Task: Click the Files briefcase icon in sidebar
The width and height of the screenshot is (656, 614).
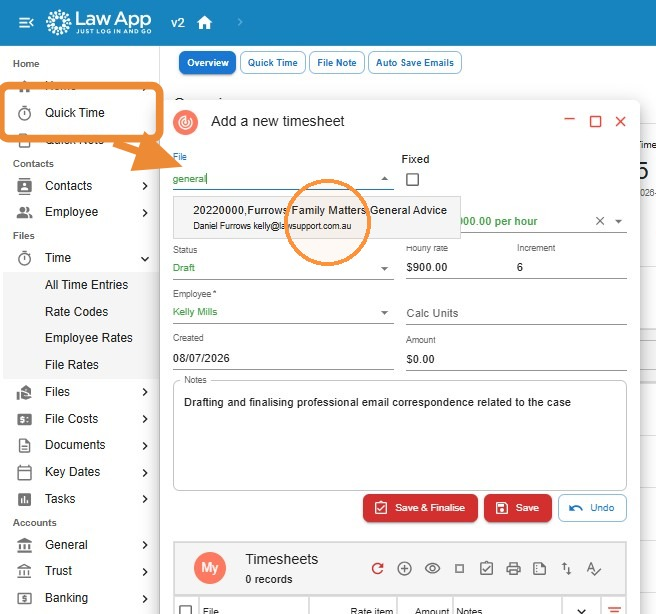Action: point(24,392)
